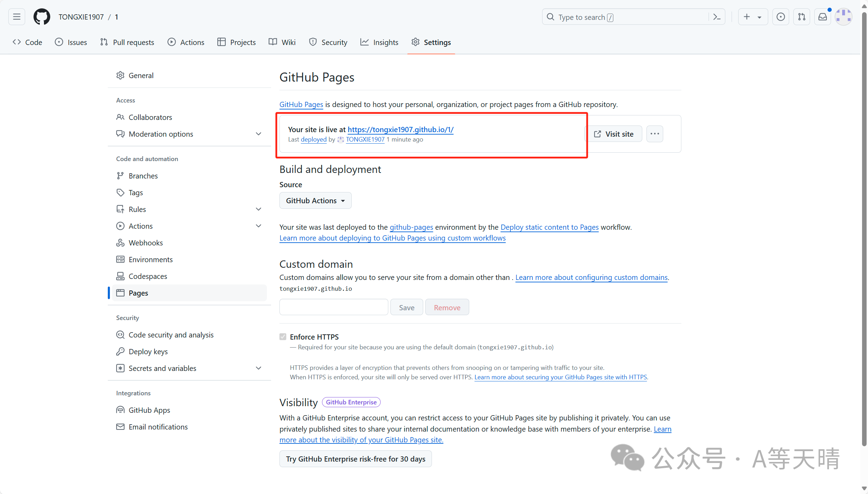The width and height of the screenshot is (868, 494).
Task: Click Remove custom domain button
Action: tap(447, 307)
